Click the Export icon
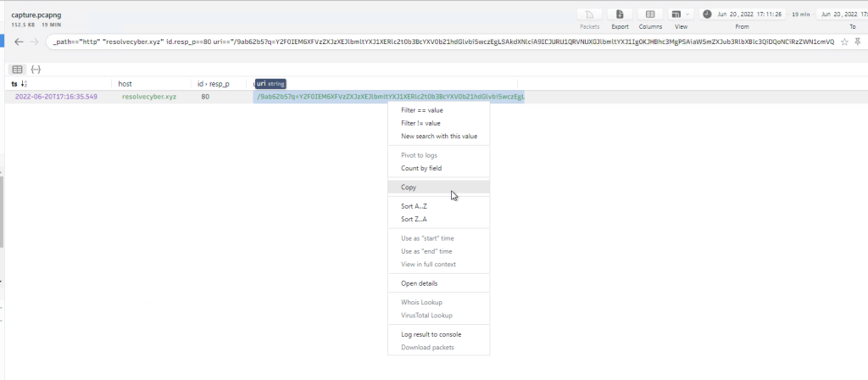Image resolution: width=868 pixels, height=380 pixels. pos(620,14)
